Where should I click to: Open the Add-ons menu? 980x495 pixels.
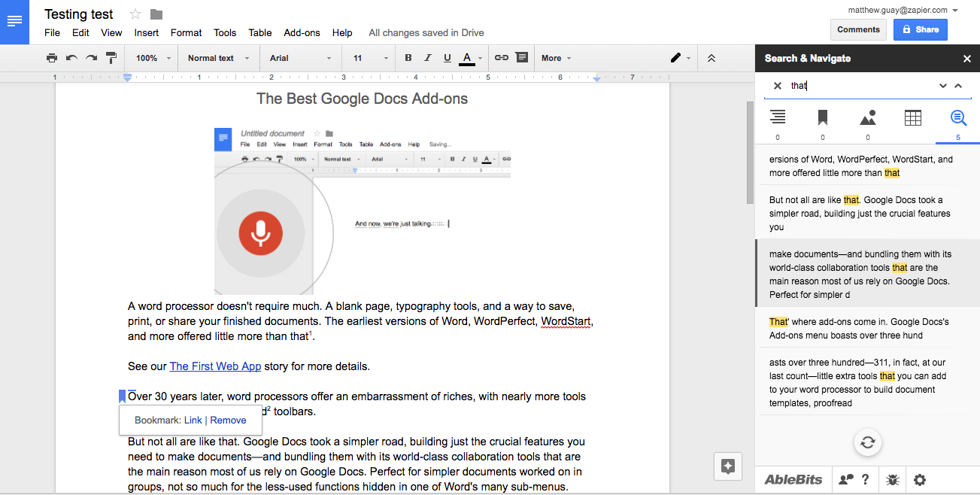pyautogui.click(x=302, y=32)
